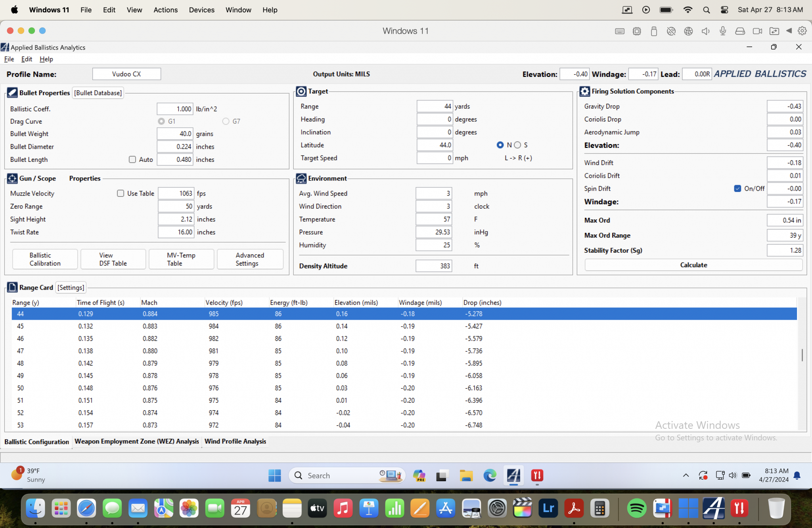
Task: Open the Edit menu in Applied Ballistics
Action: point(27,59)
